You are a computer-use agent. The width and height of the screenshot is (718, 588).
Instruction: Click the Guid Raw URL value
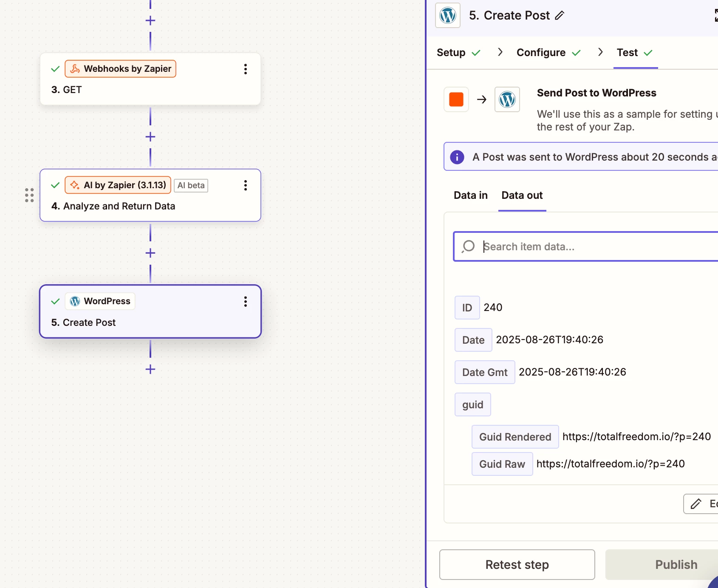coord(611,464)
